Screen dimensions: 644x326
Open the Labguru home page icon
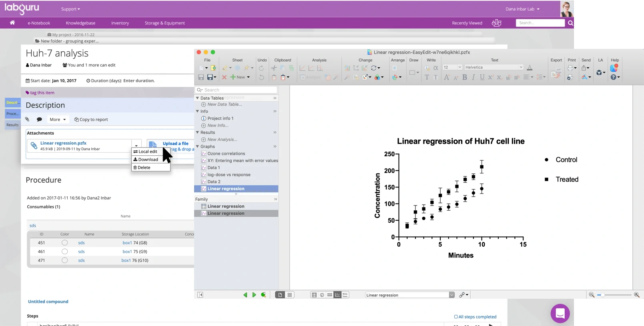12,23
